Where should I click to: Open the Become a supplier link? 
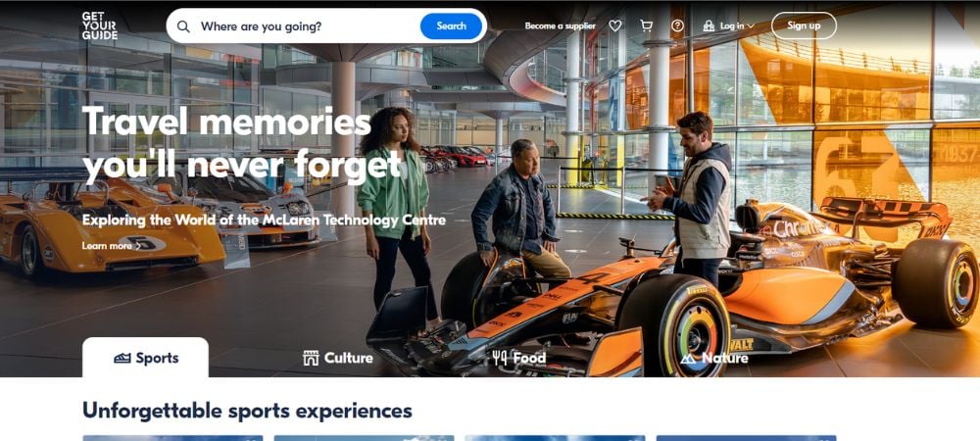(560, 26)
